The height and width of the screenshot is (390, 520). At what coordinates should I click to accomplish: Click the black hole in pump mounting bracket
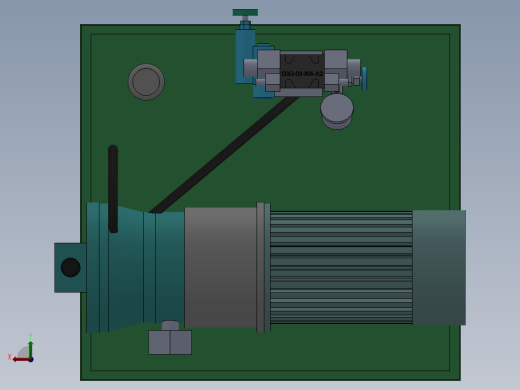[x=71, y=267]
